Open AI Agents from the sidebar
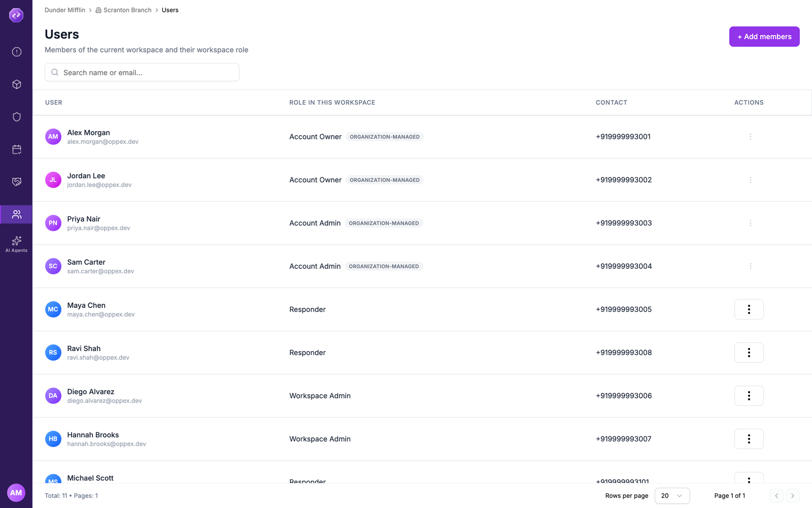 tap(17, 244)
